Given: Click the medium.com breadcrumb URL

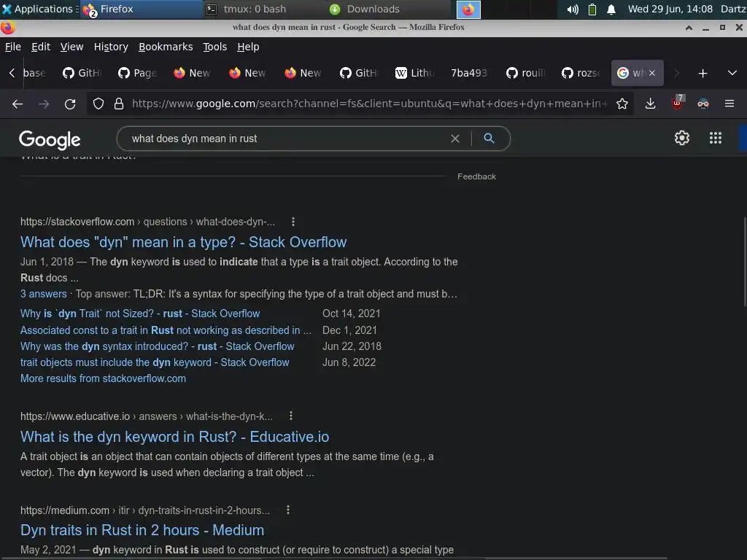Looking at the screenshot, I should click(65, 510).
